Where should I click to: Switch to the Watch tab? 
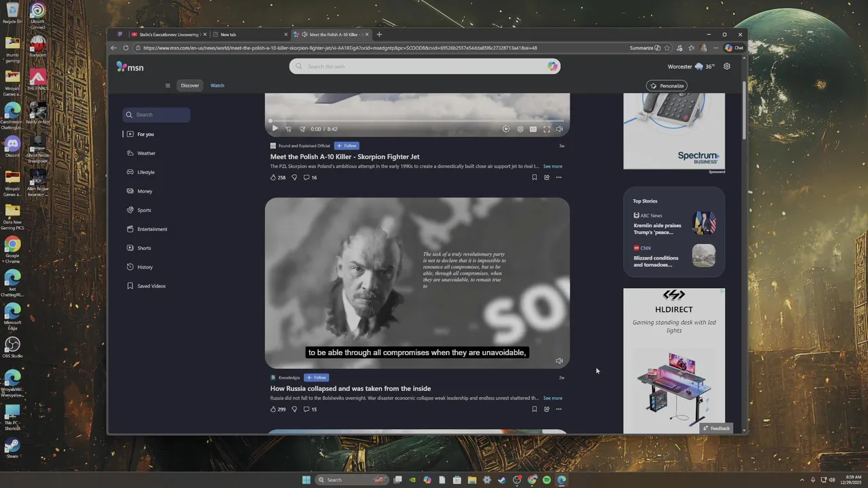[217, 85]
